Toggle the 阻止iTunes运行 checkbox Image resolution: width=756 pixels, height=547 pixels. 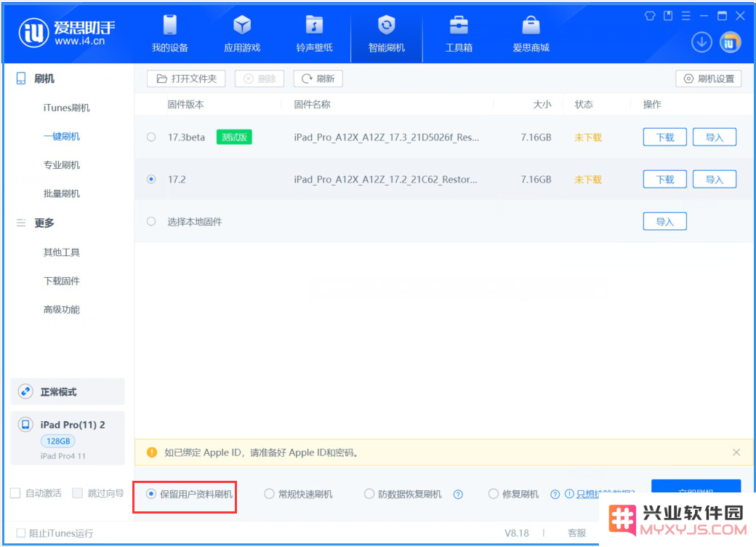tap(21, 533)
